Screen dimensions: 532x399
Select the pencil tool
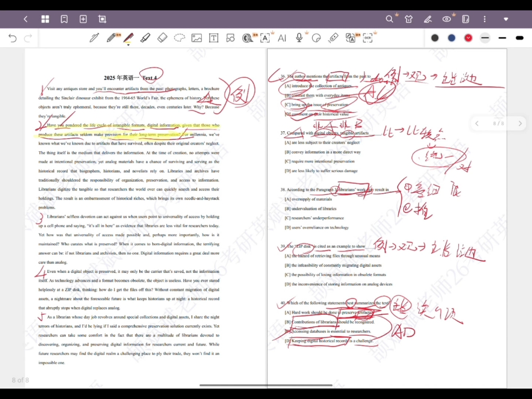111,37
